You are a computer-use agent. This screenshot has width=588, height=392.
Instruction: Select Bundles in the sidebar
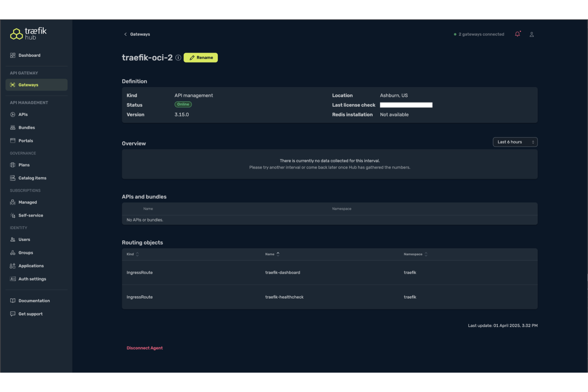[x=27, y=127]
